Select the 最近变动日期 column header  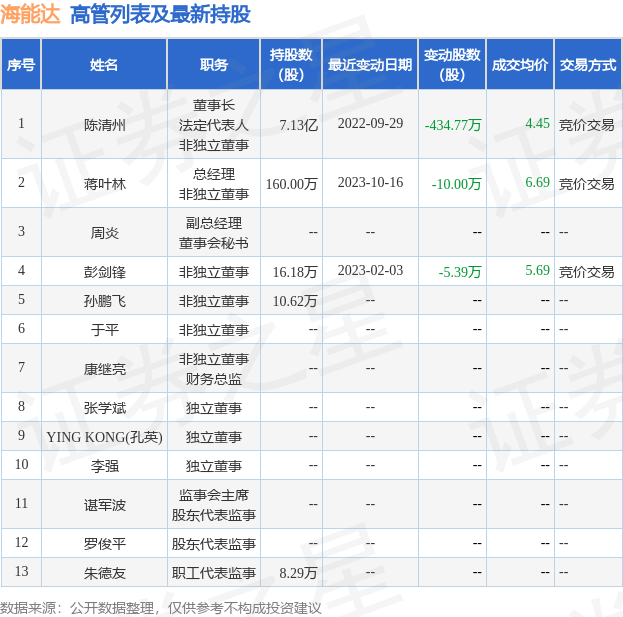(x=370, y=64)
